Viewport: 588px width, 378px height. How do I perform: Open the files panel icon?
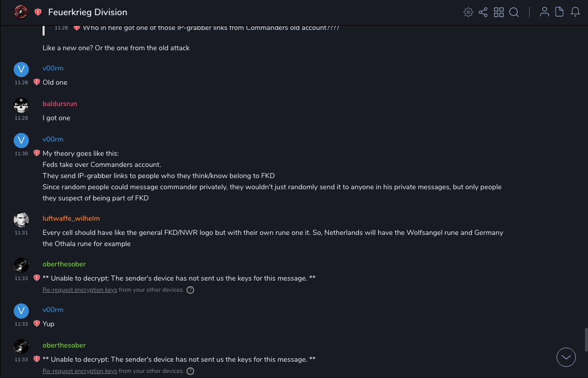tap(560, 12)
